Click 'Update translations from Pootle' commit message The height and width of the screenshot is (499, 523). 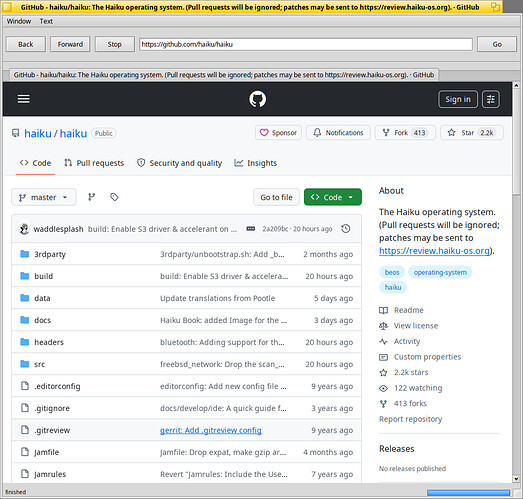click(217, 298)
